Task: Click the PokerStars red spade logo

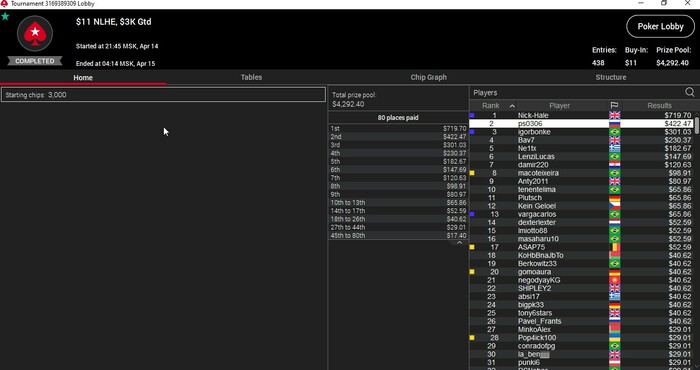Action: [35, 33]
